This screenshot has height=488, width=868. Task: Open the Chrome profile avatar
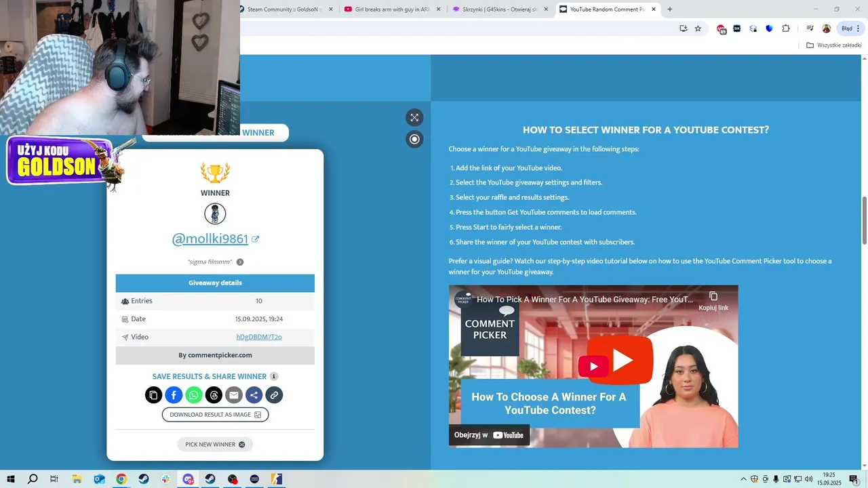tap(827, 28)
